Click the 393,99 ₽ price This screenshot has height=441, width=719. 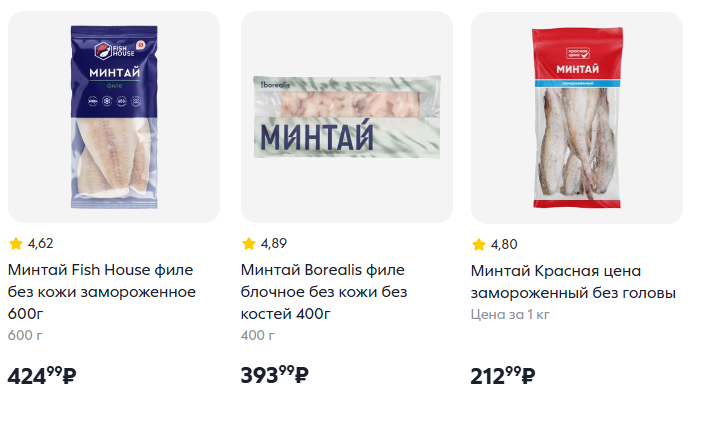pyautogui.click(x=274, y=375)
